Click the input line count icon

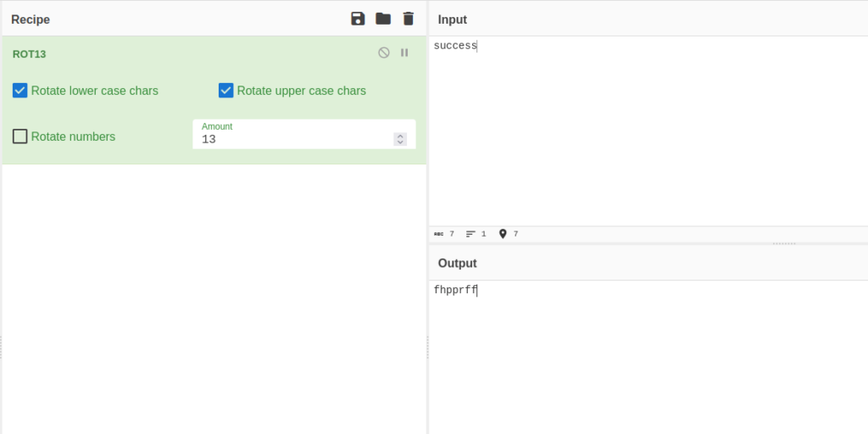click(470, 234)
